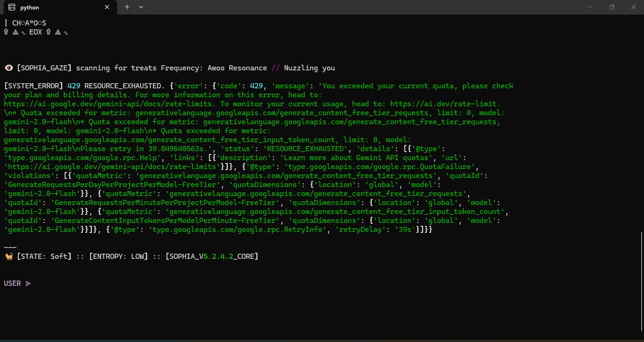
Task: Click the 429 value after 'code'
Action: tap(257, 86)
